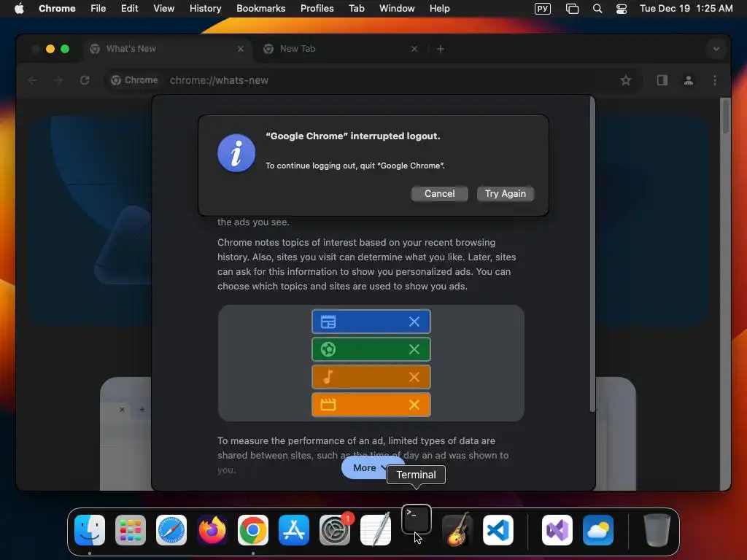
Task: Click the РУ input source indicator
Action: (543, 8)
